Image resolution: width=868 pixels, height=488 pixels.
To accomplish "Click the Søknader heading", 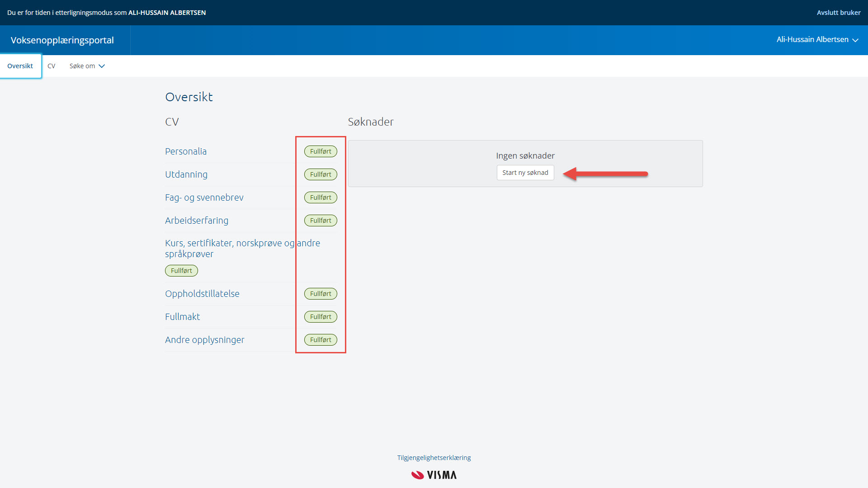I will click(x=371, y=122).
